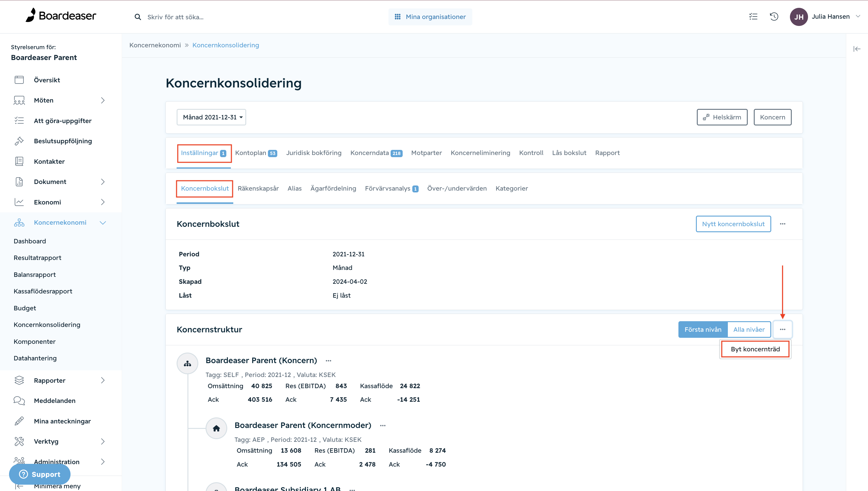Choose Byt koncernträd menu entry
The height and width of the screenshot is (491, 868).
755,349
